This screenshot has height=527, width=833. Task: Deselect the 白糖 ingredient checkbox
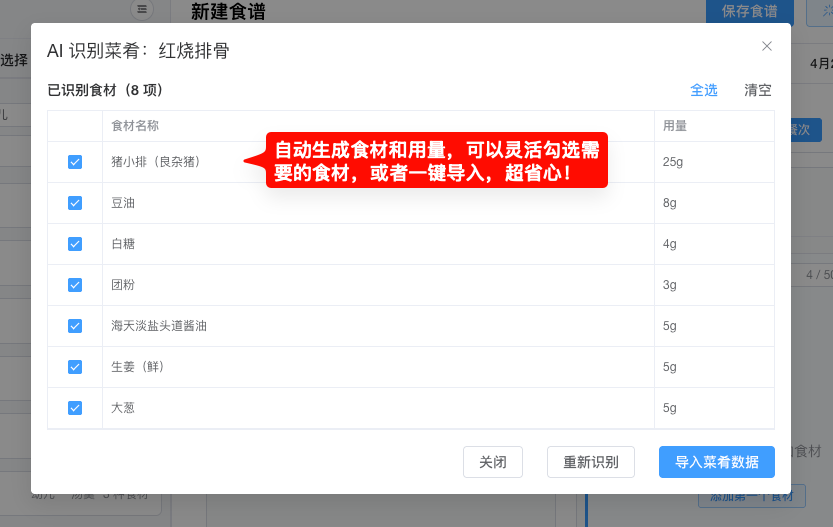(75, 244)
